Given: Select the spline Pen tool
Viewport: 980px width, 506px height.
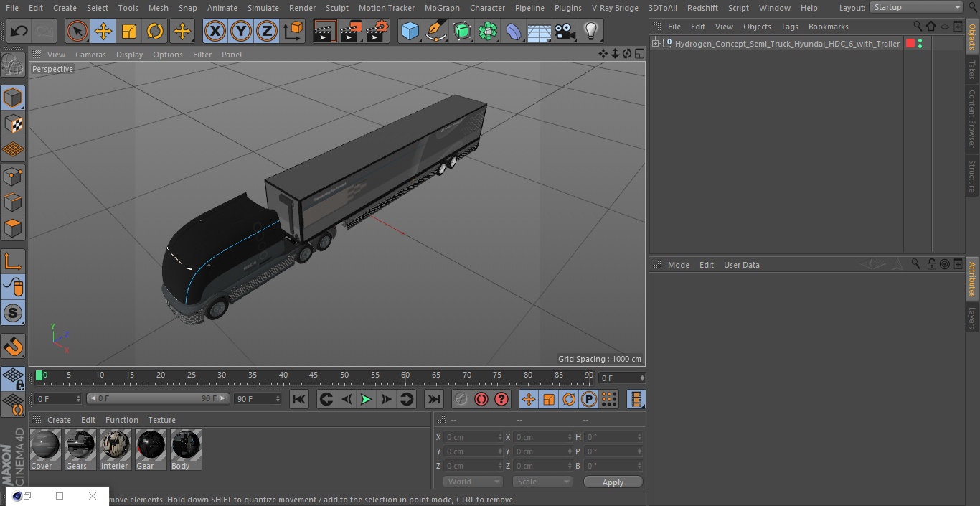Looking at the screenshot, I should tap(435, 31).
